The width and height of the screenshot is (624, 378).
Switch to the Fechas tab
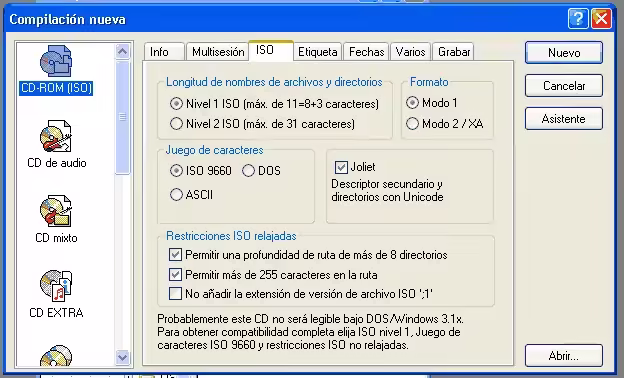pos(366,52)
